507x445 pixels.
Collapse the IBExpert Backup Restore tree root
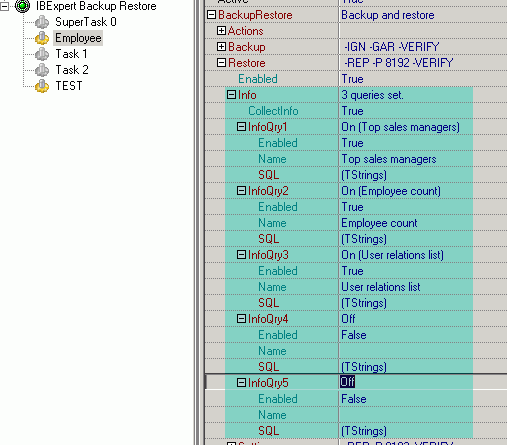(4, 6)
